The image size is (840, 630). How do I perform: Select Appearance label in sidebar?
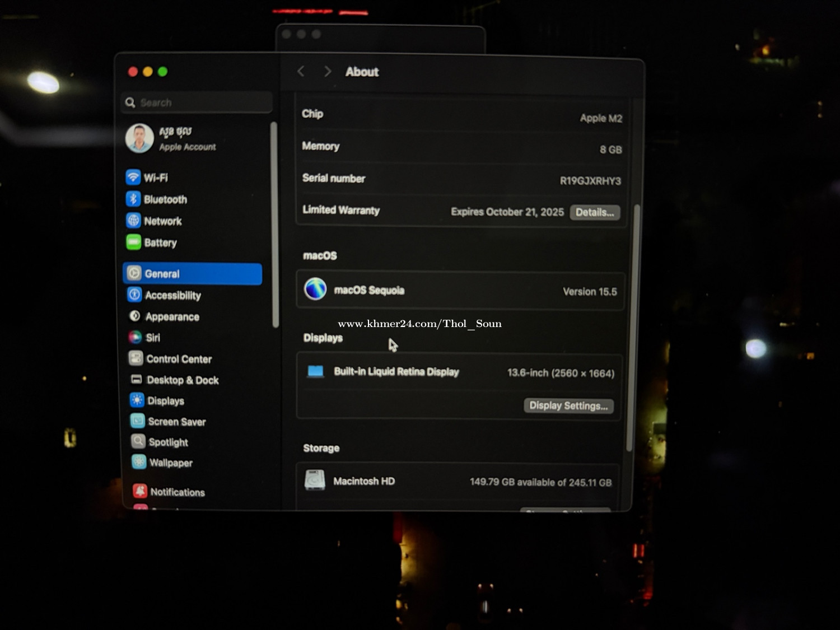(172, 316)
